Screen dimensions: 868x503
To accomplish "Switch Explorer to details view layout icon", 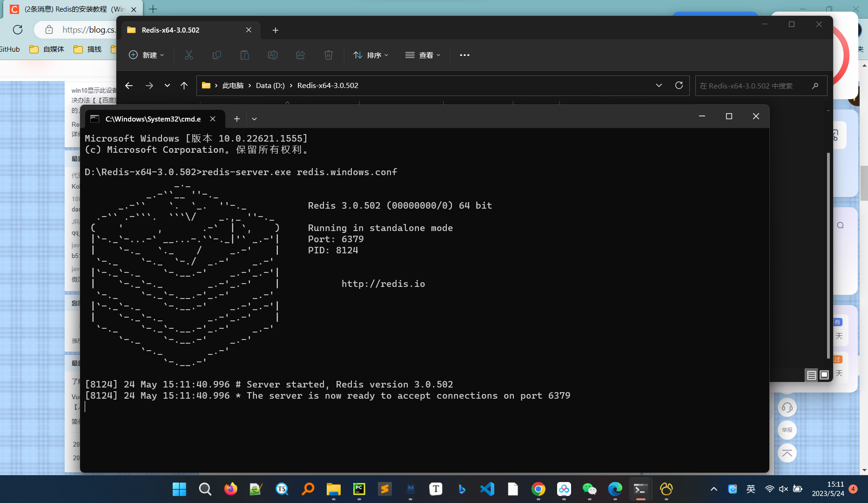I will (812, 375).
